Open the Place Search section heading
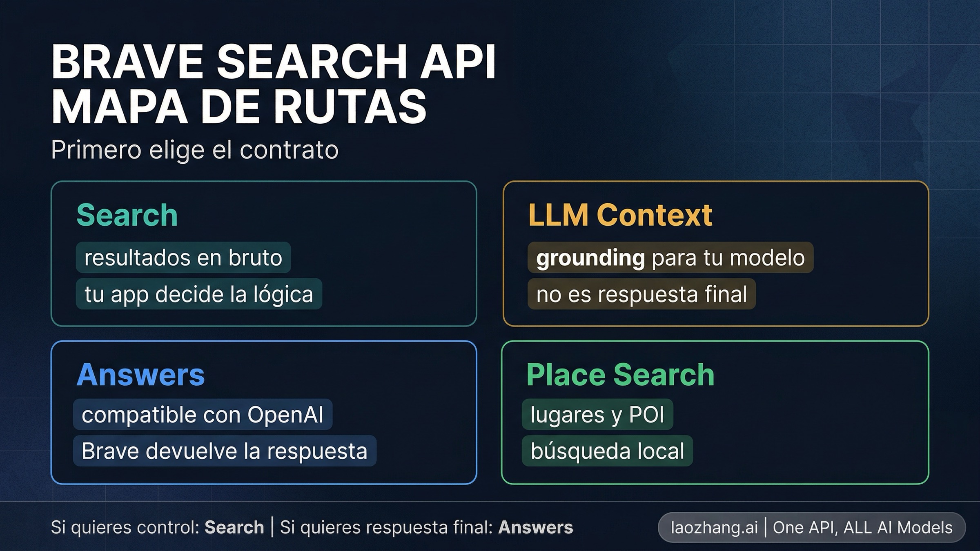The width and height of the screenshot is (980, 551). [x=621, y=374]
